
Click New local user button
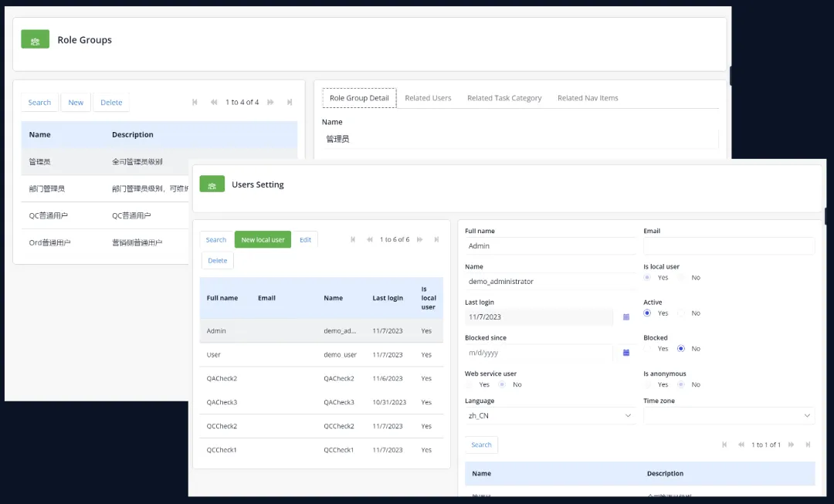coord(263,240)
